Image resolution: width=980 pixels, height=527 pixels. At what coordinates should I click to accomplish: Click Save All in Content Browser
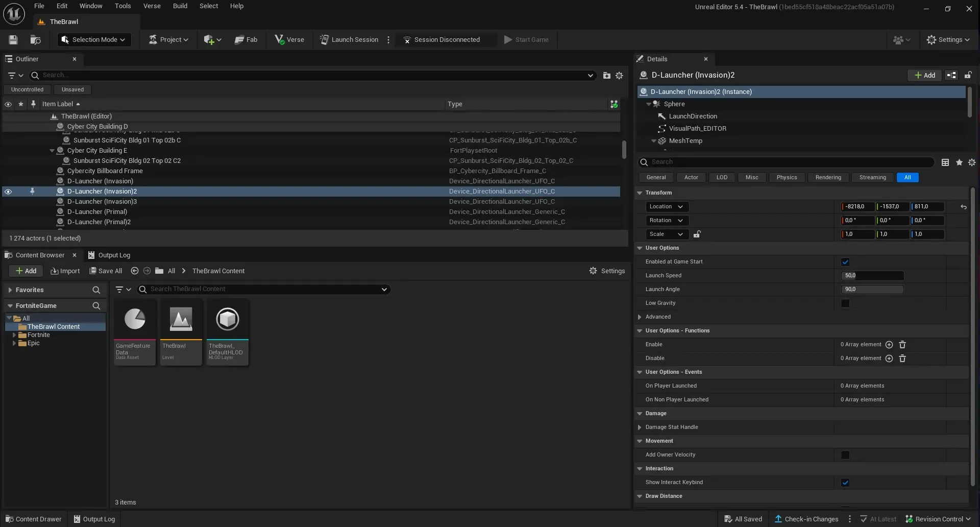click(106, 271)
